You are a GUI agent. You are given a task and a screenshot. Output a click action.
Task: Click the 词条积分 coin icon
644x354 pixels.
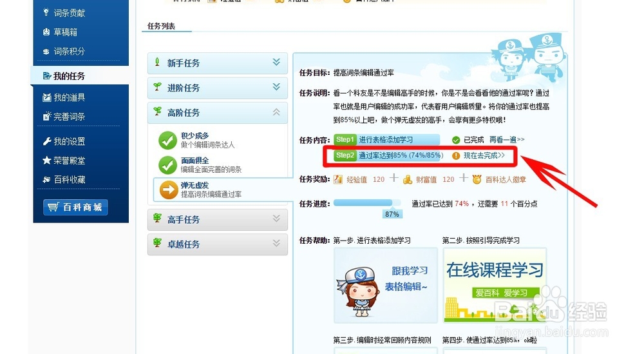tap(46, 52)
